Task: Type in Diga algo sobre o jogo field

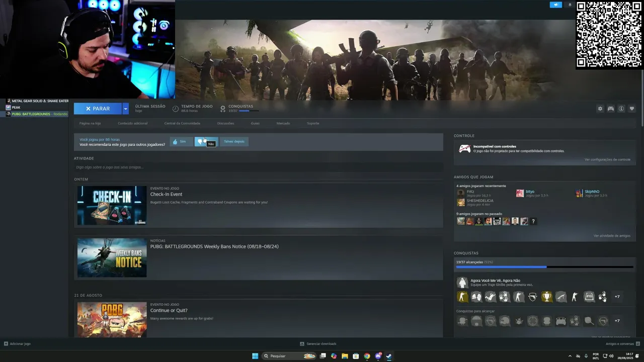Action: click(x=258, y=167)
